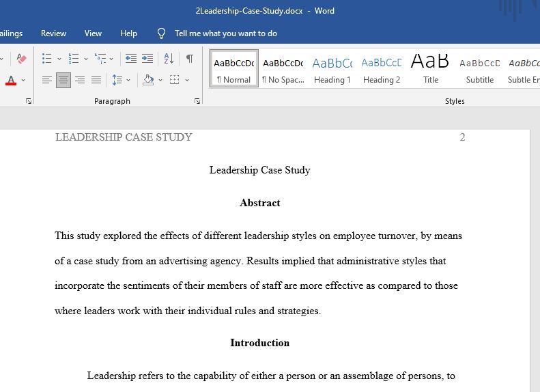The image size is (540, 392).
Task: Open the Borders dropdown arrow
Action: point(187,81)
